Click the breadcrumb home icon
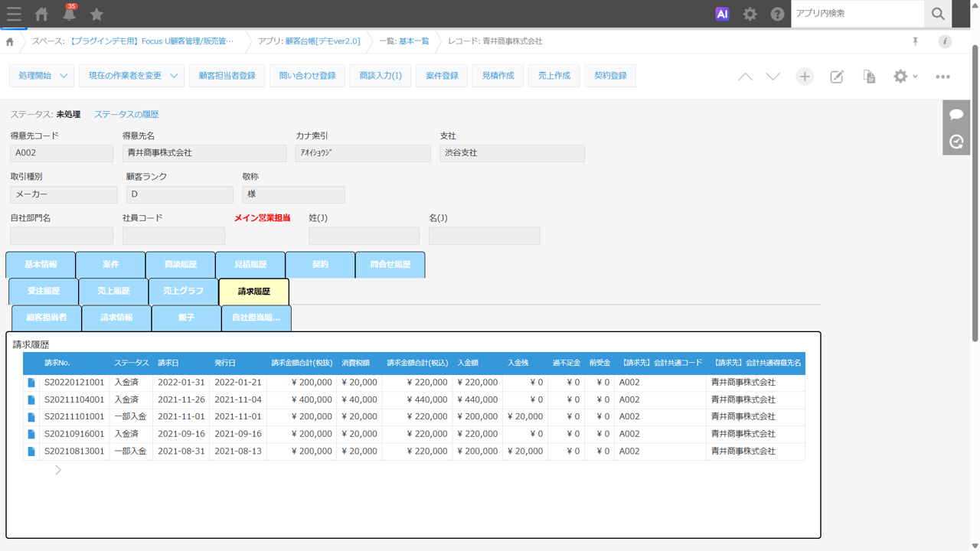The height and width of the screenshot is (551, 980). [x=9, y=41]
